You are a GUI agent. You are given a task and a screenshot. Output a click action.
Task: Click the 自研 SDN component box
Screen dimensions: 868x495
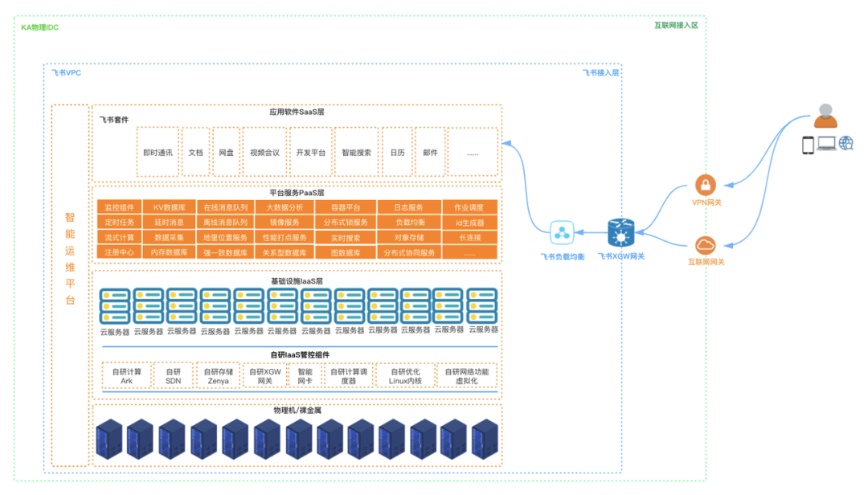174,376
